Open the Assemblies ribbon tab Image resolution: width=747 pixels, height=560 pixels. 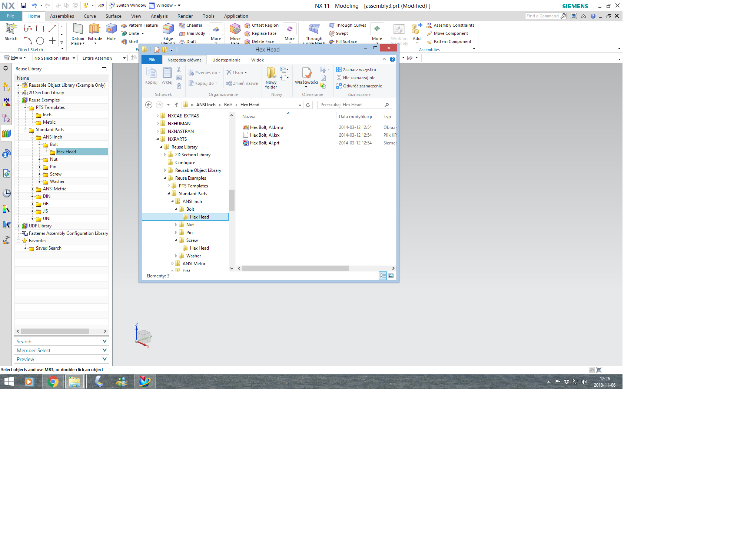(x=62, y=16)
